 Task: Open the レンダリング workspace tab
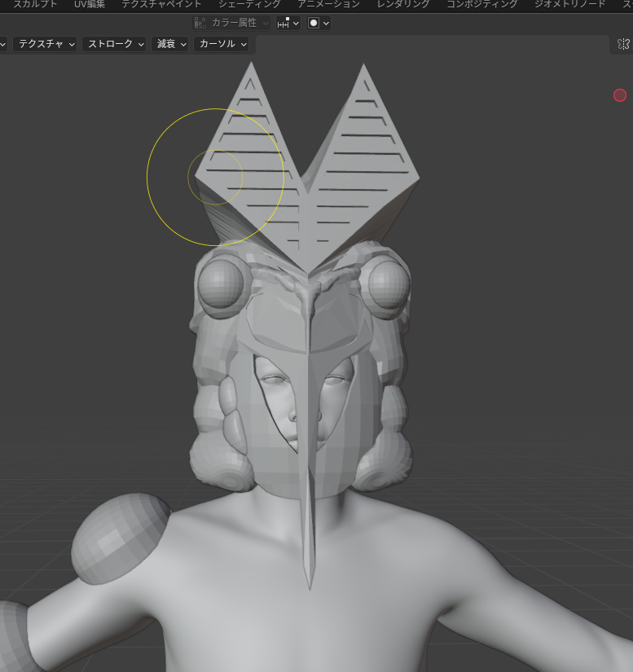[403, 4]
